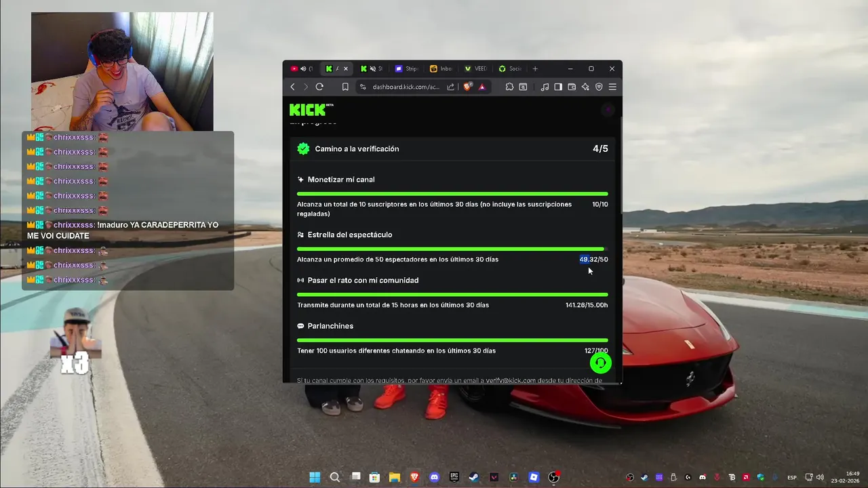Click 'Pasar el rato con mi comunidad' heading
This screenshot has height=488, width=868.
pyautogui.click(x=363, y=280)
